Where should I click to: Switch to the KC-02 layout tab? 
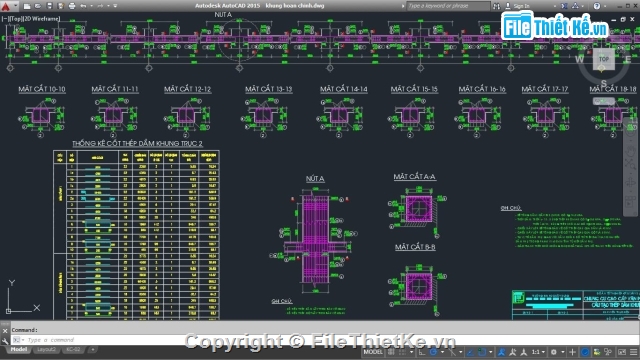73,350
